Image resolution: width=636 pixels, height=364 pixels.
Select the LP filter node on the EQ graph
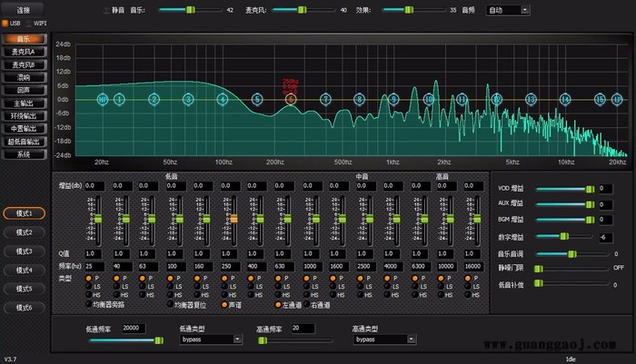click(617, 99)
